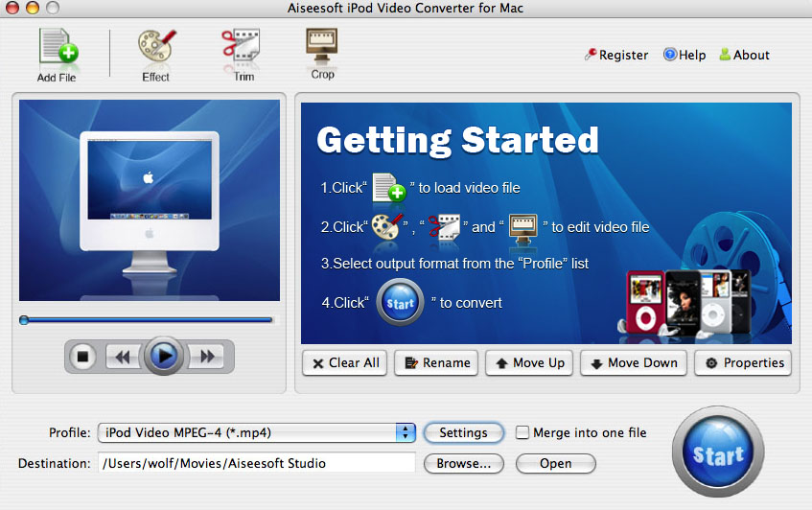The width and height of the screenshot is (812, 510).
Task: Click the Clear All button
Action: [345, 363]
